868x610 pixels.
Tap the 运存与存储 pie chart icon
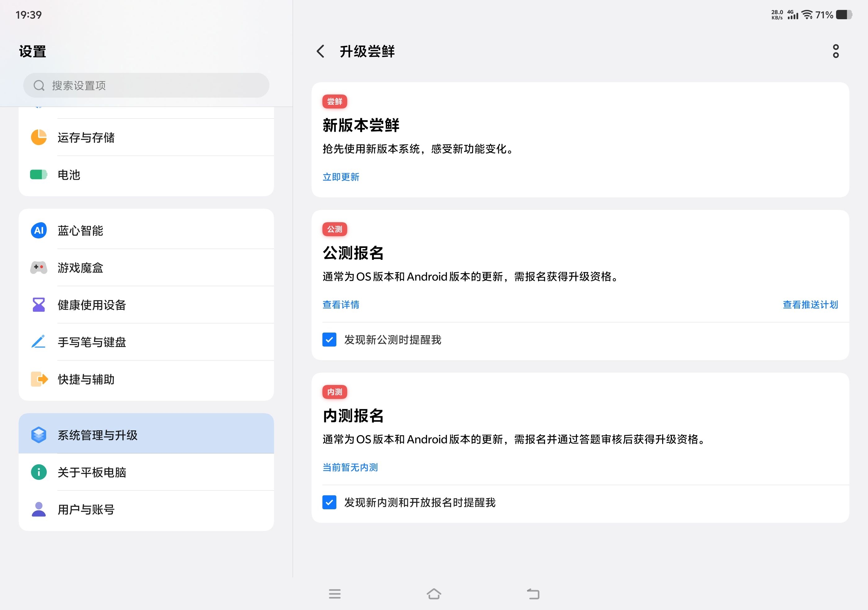[x=38, y=137]
